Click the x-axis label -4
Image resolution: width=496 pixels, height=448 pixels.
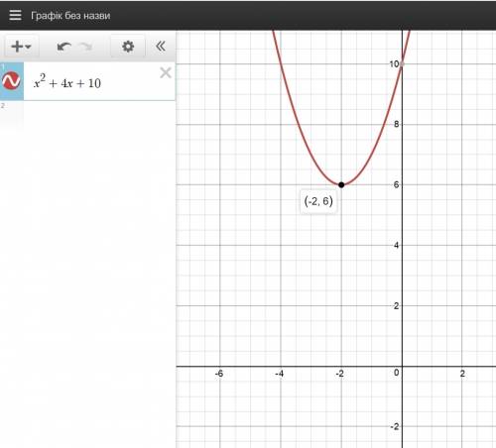pyautogui.click(x=279, y=374)
